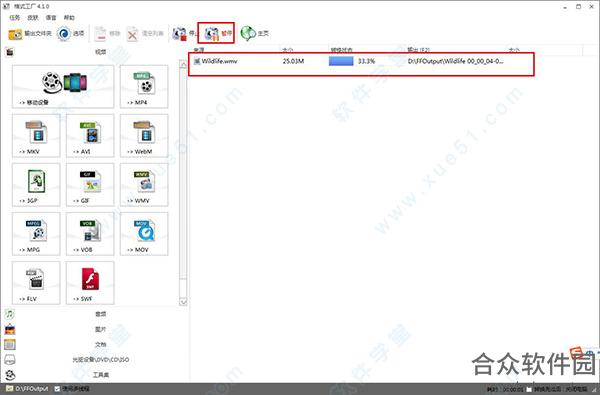
Task: Toggle the multi-thread checkbox in status bar
Action: click(x=57, y=389)
